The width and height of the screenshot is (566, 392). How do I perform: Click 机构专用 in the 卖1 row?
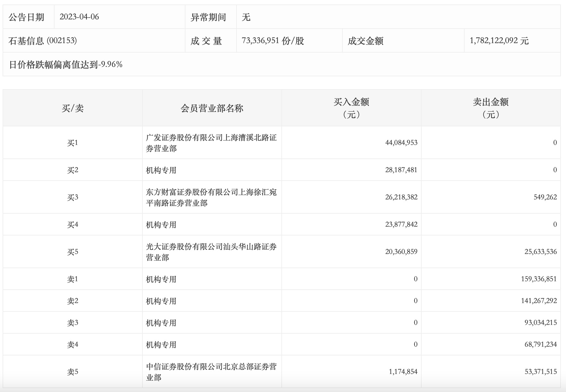click(161, 279)
